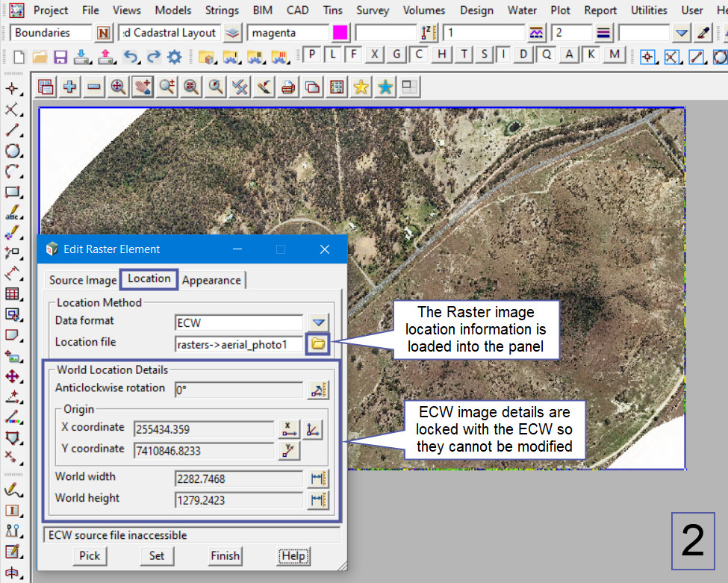
Task: Open the Survey menu
Action: pos(372,10)
